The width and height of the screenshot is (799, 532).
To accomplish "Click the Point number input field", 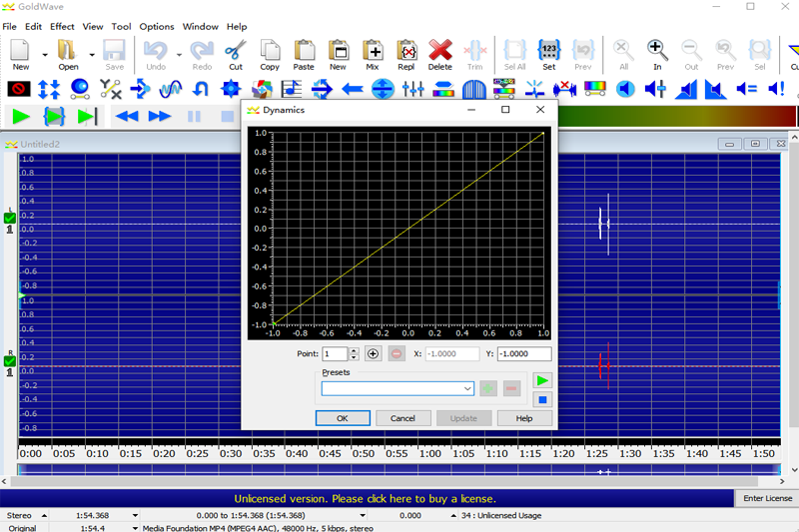I will pos(335,353).
